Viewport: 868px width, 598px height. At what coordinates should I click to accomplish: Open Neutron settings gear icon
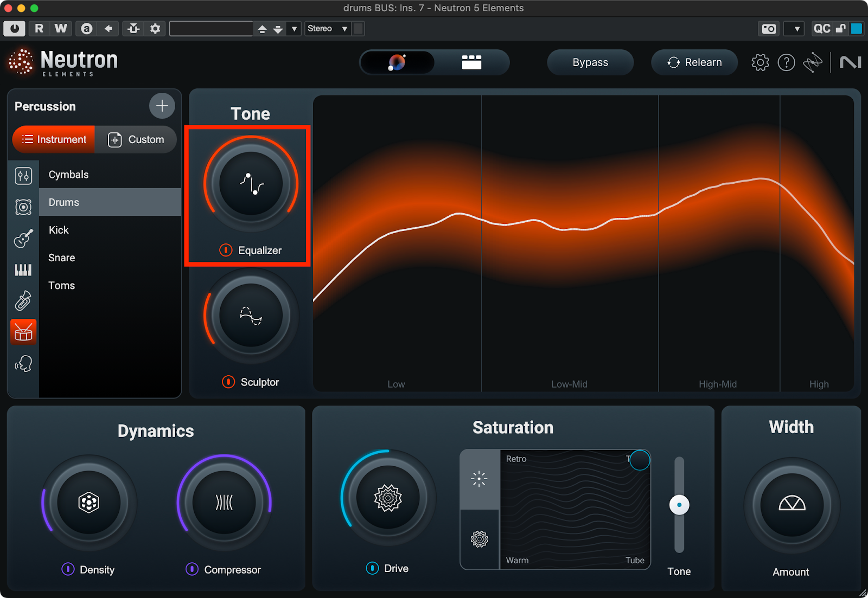coord(760,62)
